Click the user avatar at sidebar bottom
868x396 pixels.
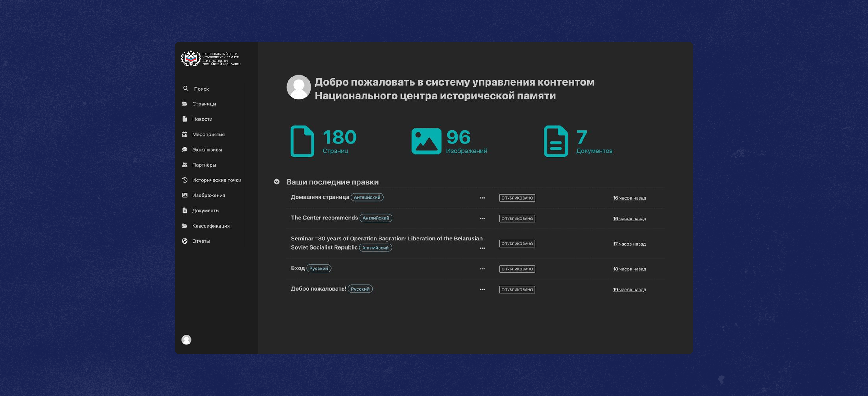tap(186, 339)
